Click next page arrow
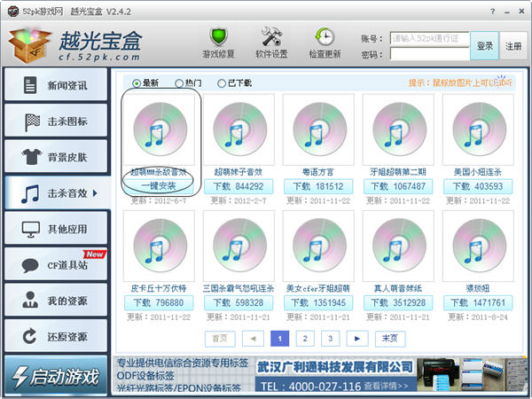The width and height of the screenshot is (532, 399). [357, 339]
